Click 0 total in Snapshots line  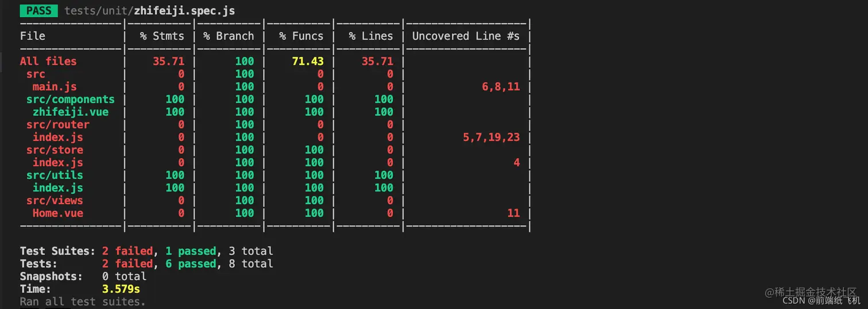(x=124, y=276)
